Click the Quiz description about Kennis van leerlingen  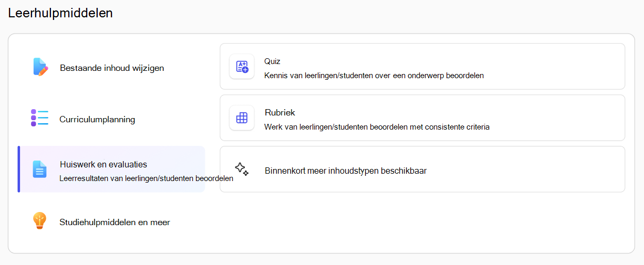[374, 75]
